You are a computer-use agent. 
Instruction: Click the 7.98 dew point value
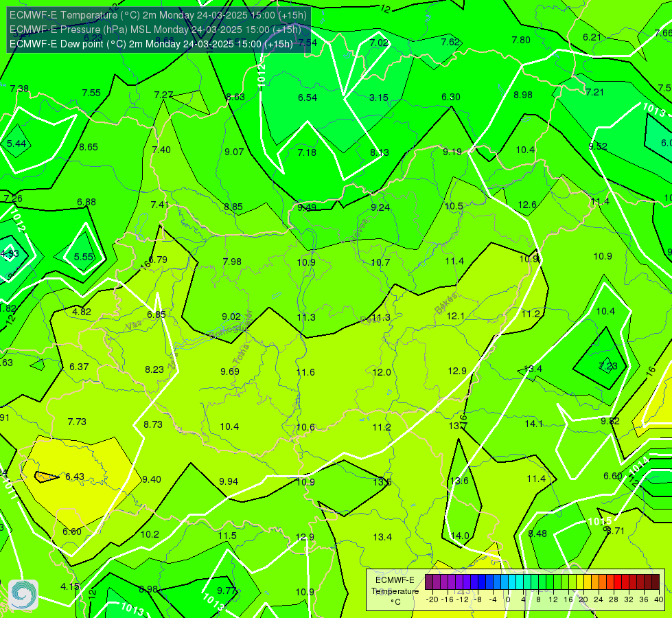pyautogui.click(x=232, y=262)
